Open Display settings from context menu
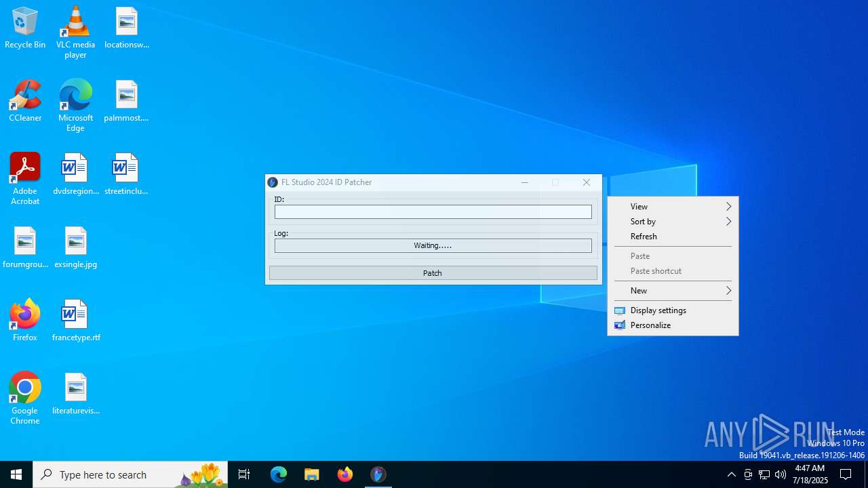 [673, 310]
